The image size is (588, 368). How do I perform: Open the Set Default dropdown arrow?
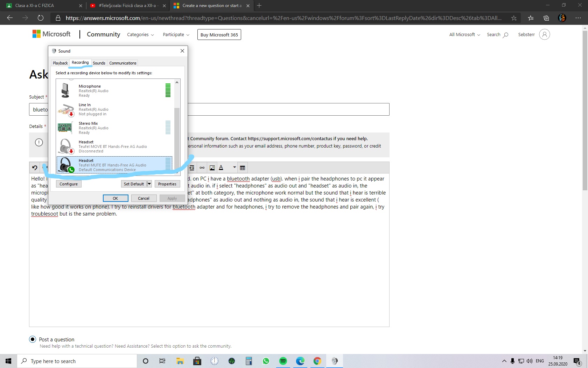149,184
